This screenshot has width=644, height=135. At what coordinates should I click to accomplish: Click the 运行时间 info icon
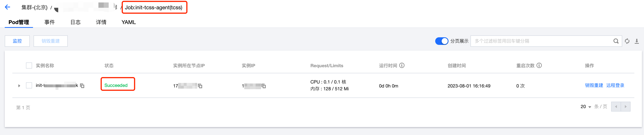point(402,65)
